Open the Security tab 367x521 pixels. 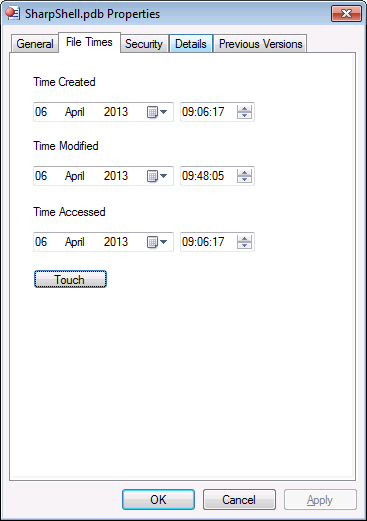[144, 44]
